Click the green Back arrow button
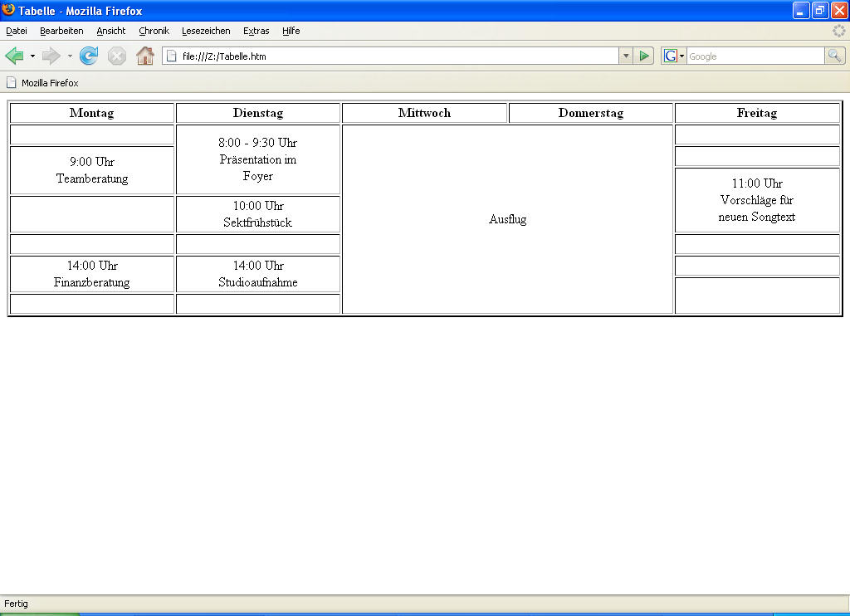 (14, 56)
